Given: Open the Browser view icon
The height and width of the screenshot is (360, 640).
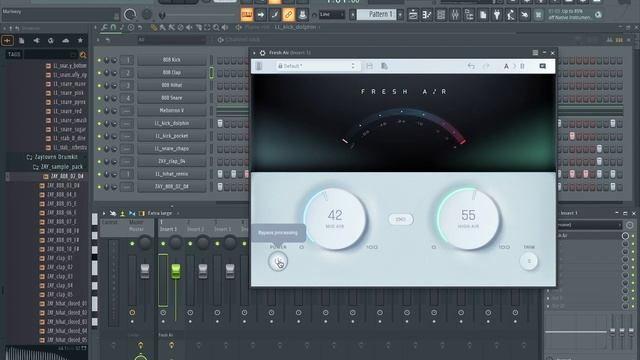Looking at the screenshot, I should [469, 15].
